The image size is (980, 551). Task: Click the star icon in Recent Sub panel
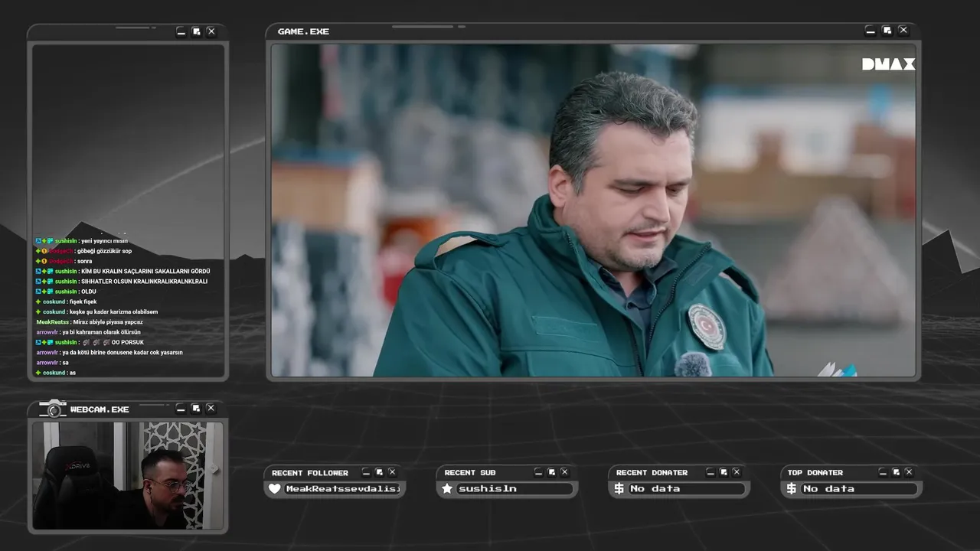click(x=447, y=488)
